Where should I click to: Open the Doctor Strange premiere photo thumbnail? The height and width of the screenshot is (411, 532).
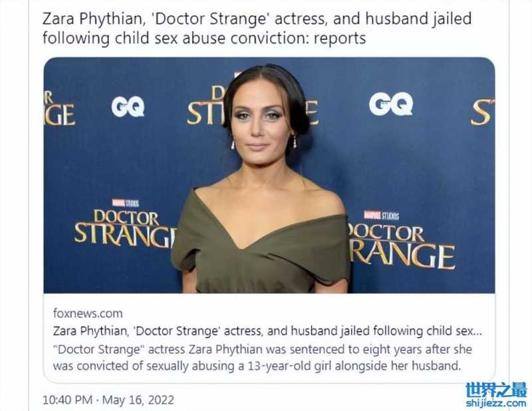click(269, 175)
